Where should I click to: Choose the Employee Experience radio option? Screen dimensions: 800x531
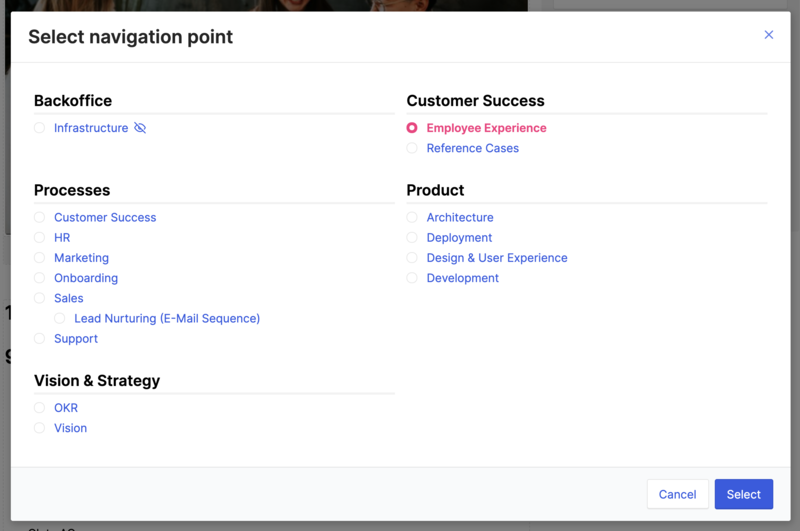(412, 128)
